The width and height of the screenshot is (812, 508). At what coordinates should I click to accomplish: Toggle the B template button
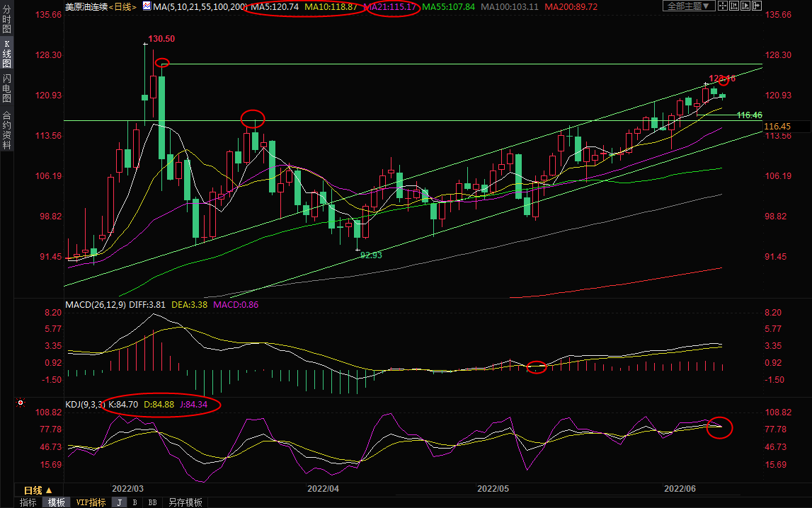point(135,502)
